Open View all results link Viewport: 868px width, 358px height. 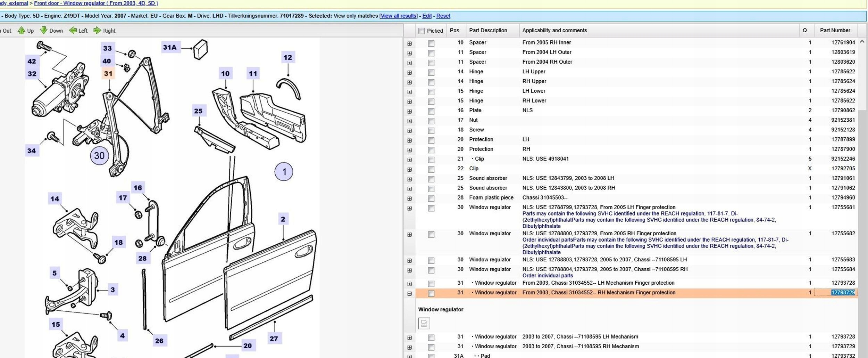click(398, 16)
